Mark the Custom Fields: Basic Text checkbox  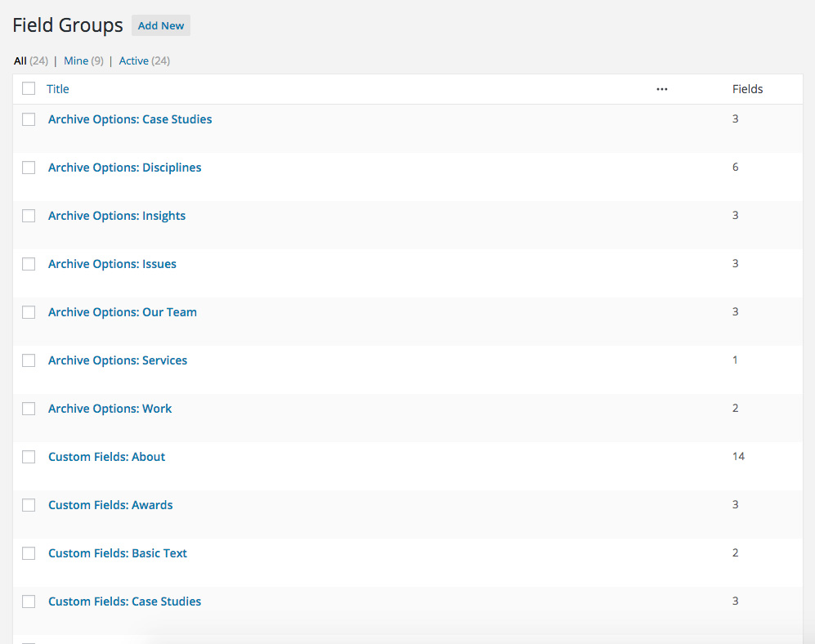(29, 553)
